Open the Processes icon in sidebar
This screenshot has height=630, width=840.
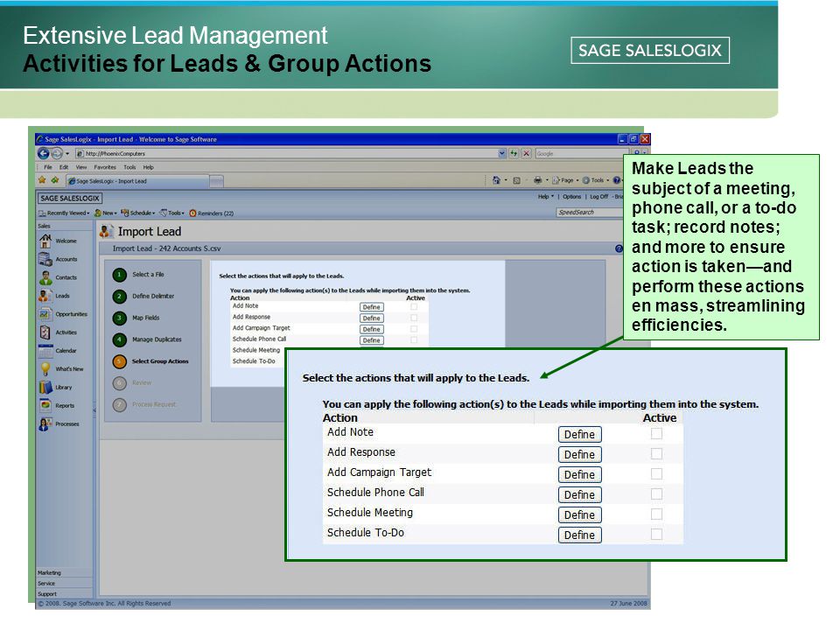pos(45,423)
